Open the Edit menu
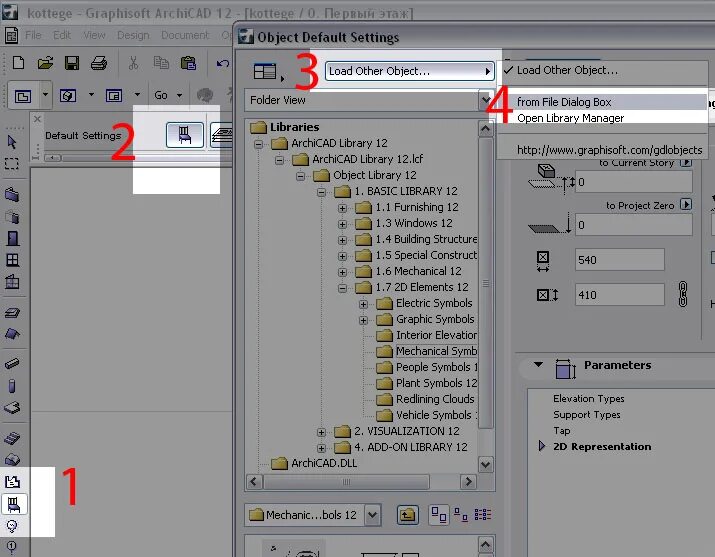The width and height of the screenshot is (715, 557). 62,35
